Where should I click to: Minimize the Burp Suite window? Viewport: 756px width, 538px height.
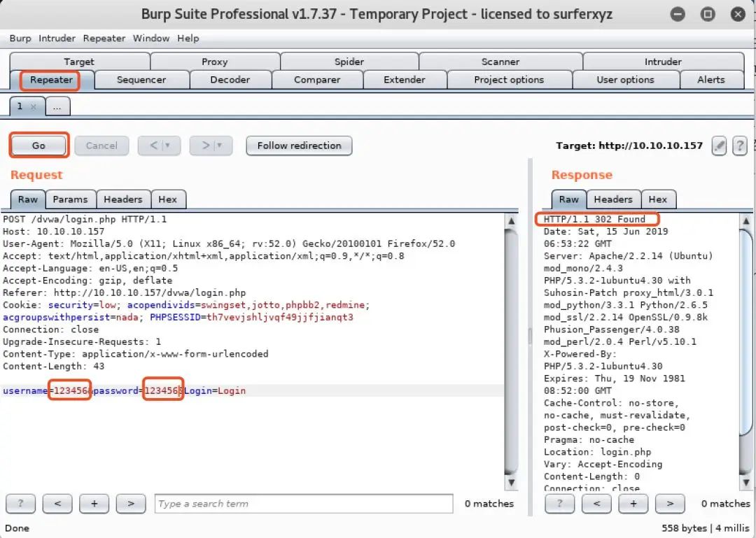coord(678,14)
